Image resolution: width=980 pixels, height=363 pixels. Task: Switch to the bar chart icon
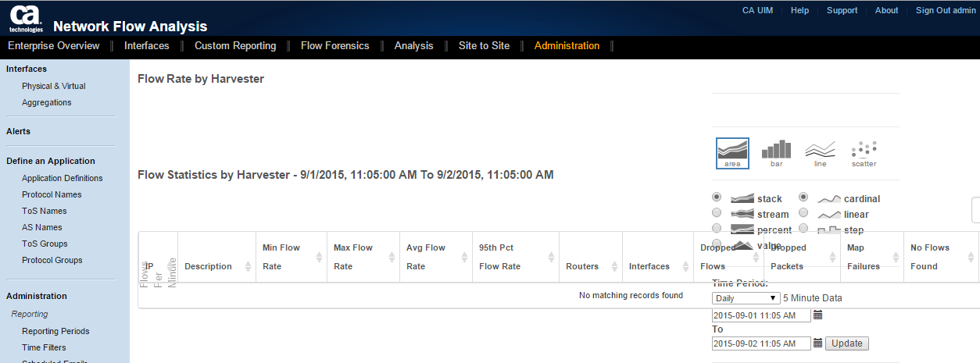coord(776,152)
